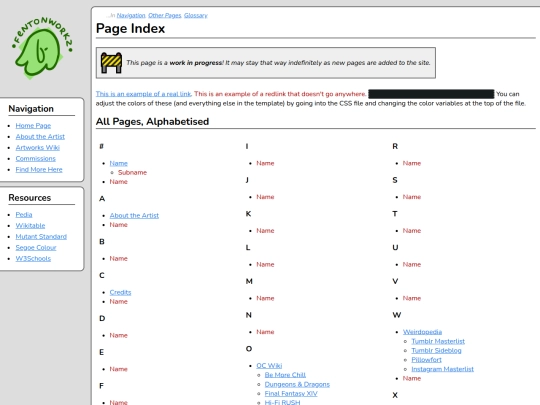540x405 pixels.
Task: Click the example redlink sentence
Action: (280, 94)
